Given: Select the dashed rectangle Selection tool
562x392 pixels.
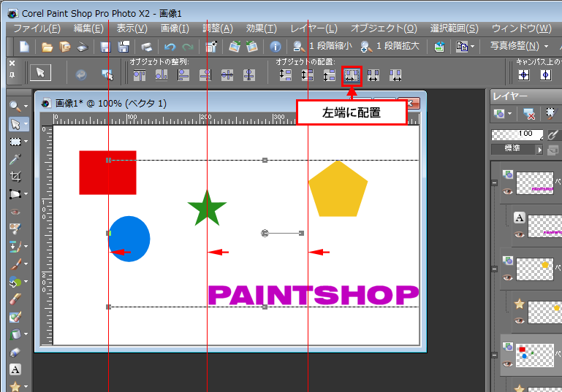Looking at the screenshot, I should 15,142.
